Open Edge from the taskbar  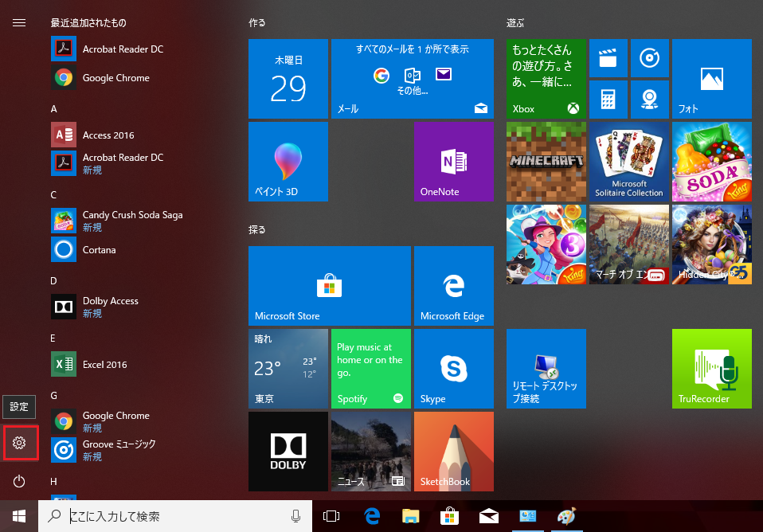click(372, 516)
